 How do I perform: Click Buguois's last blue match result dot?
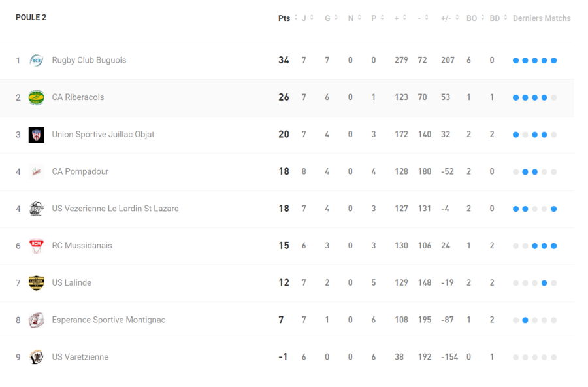(x=554, y=61)
